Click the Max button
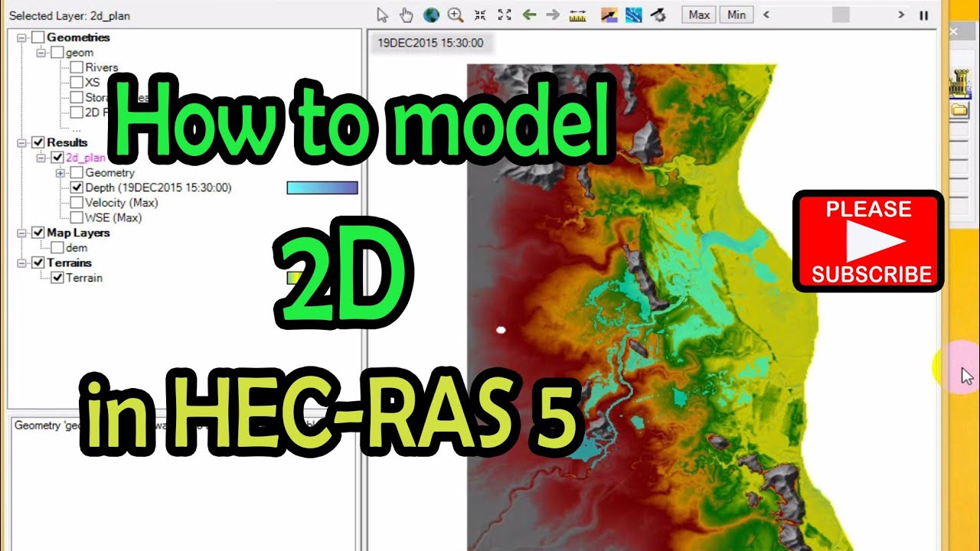980x551 pixels. pos(699,15)
